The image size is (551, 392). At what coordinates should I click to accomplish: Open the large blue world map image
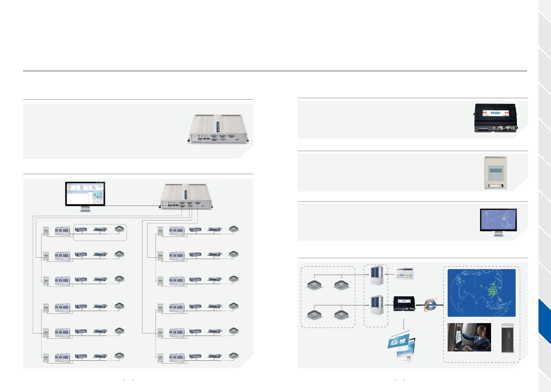(x=481, y=293)
